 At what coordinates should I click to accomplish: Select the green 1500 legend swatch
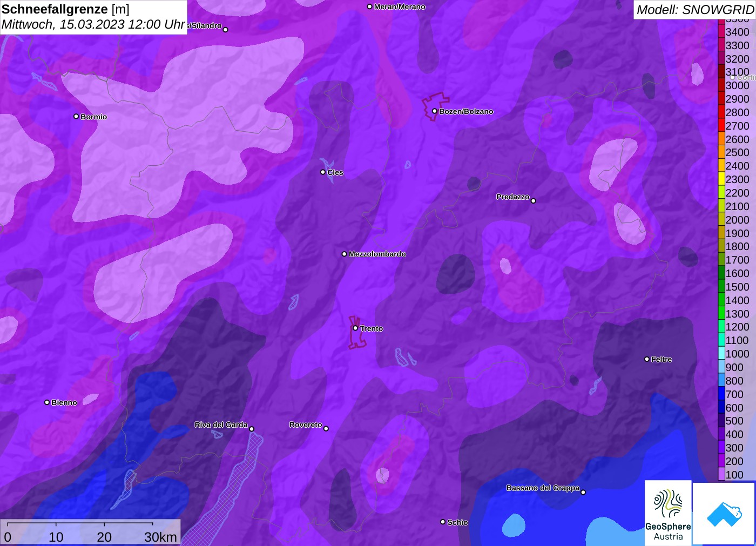[x=721, y=287]
